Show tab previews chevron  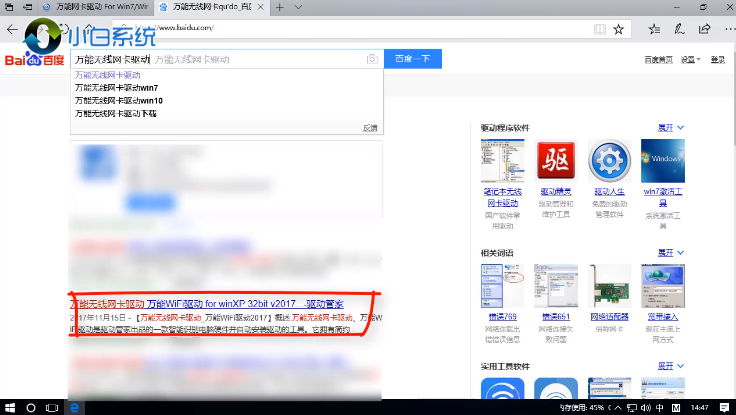click(x=298, y=7)
